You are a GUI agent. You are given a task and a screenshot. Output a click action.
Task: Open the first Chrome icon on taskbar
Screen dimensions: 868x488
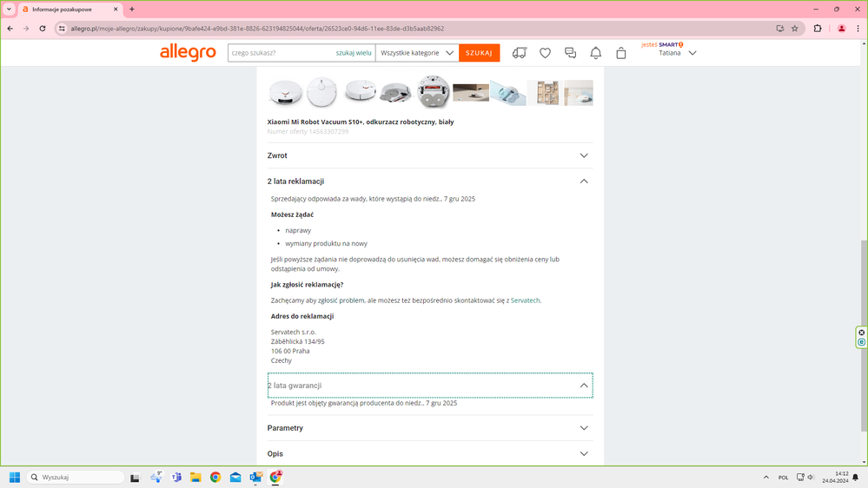click(215, 477)
